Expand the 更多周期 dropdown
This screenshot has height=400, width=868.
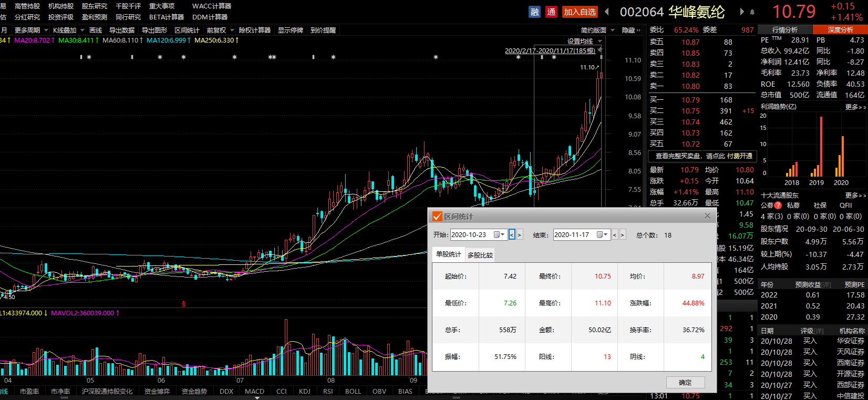click(x=31, y=30)
